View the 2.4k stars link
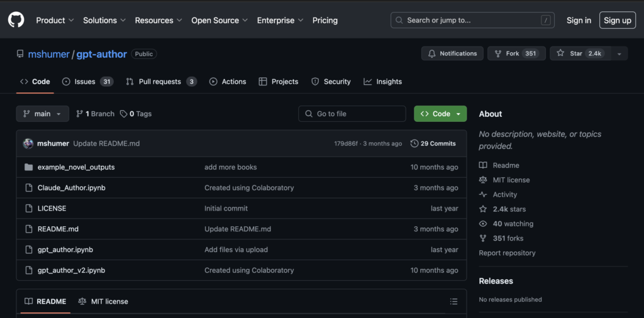The height and width of the screenshot is (318, 644). (502, 209)
